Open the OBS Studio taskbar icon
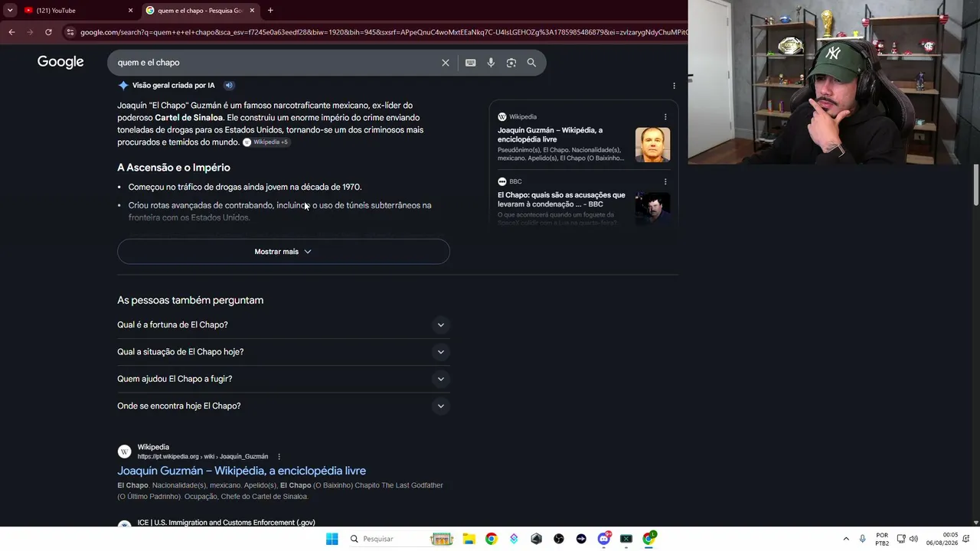The height and width of the screenshot is (551, 980). [x=559, y=539]
